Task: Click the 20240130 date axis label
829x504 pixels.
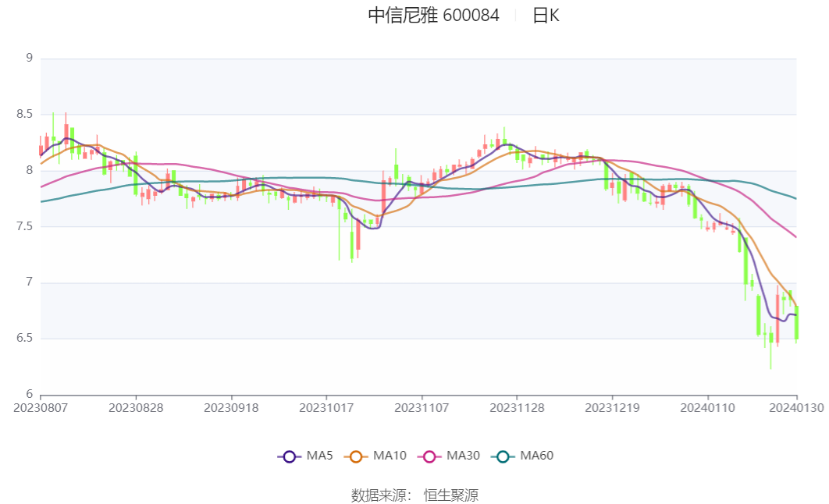Action: (x=796, y=408)
